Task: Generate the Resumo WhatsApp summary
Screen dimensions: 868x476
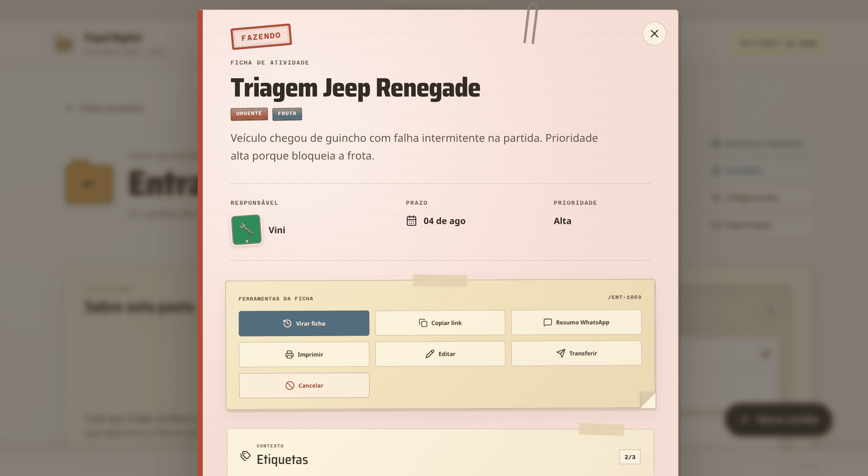Action: [x=576, y=322]
